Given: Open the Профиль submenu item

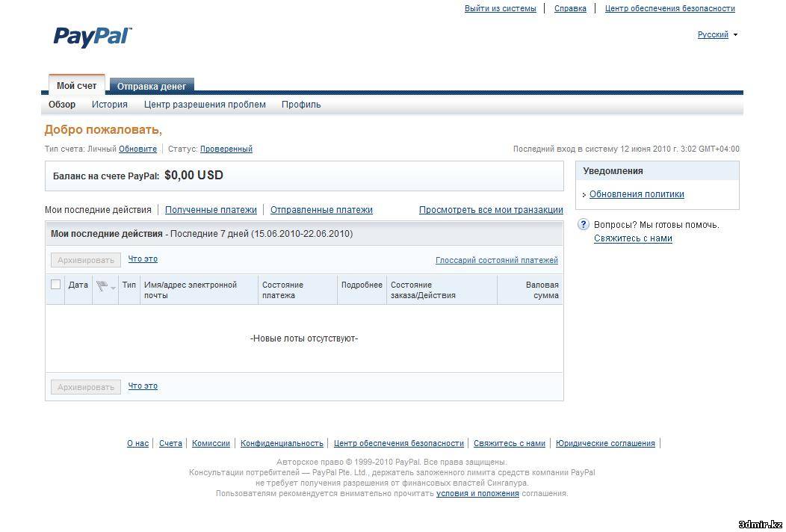Looking at the screenshot, I should 301,105.
